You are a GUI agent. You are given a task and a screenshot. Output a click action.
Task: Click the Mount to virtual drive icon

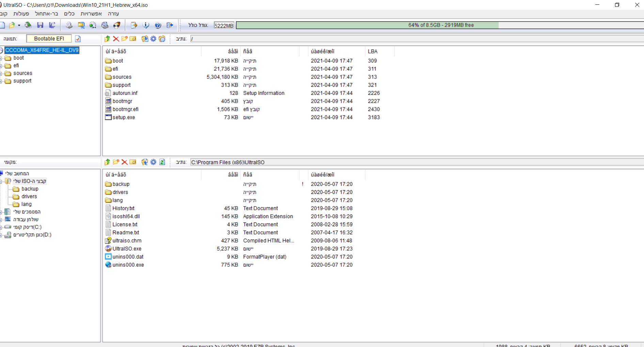(x=105, y=25)
